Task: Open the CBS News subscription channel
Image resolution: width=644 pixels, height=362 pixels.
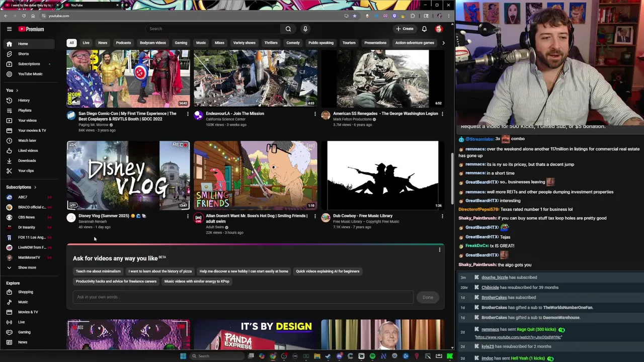Action: pos(28,217)
